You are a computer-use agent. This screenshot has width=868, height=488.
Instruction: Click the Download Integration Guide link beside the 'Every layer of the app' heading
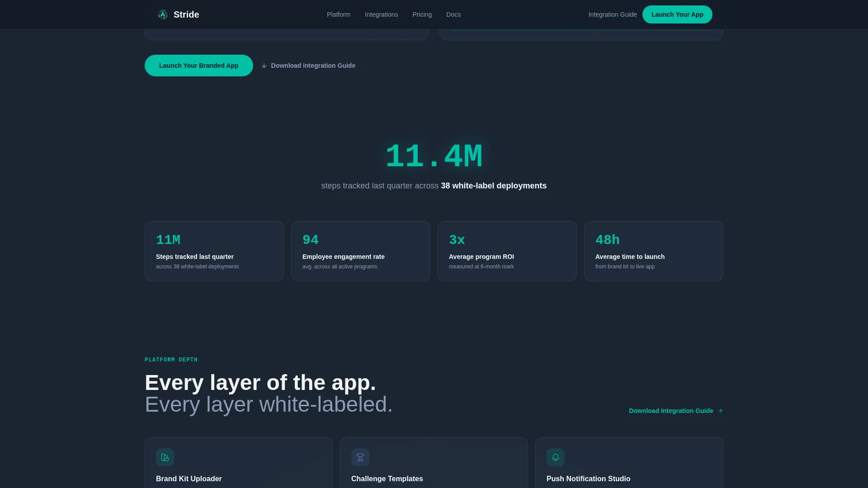coord(676,411)
